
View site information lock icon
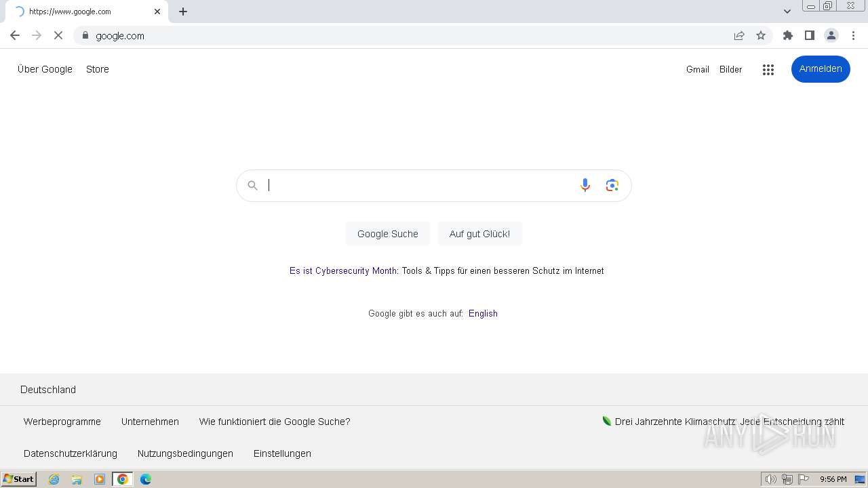[85, 35]
